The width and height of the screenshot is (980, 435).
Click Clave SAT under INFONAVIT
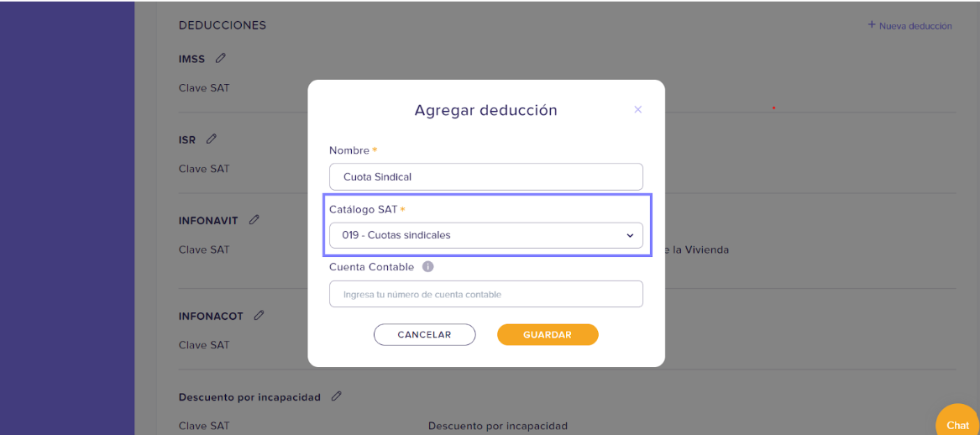204,249
